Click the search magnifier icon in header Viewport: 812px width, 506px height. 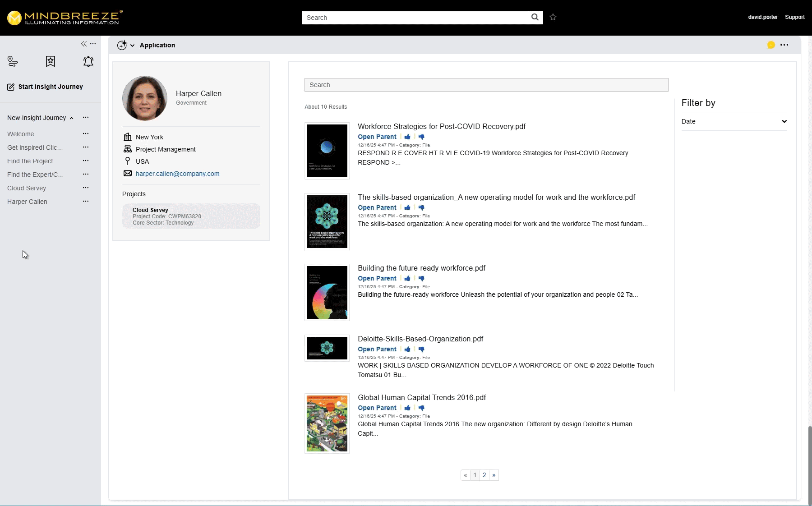(535, 17)
